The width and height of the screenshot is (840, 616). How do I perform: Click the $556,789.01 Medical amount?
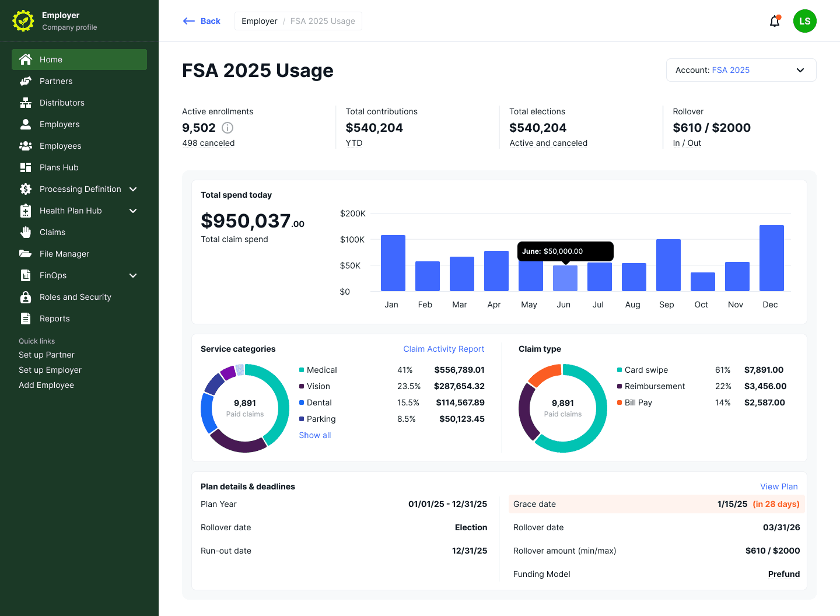tap(460, 370)
